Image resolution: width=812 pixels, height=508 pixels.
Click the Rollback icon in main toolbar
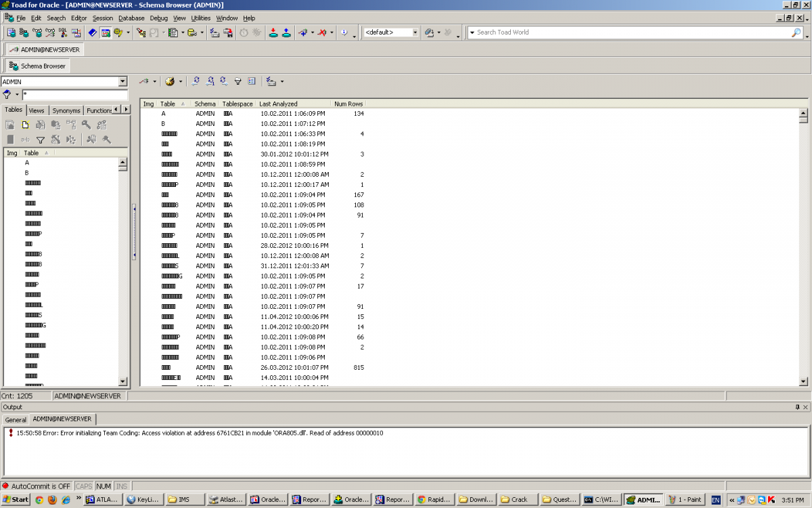(286, 33)
